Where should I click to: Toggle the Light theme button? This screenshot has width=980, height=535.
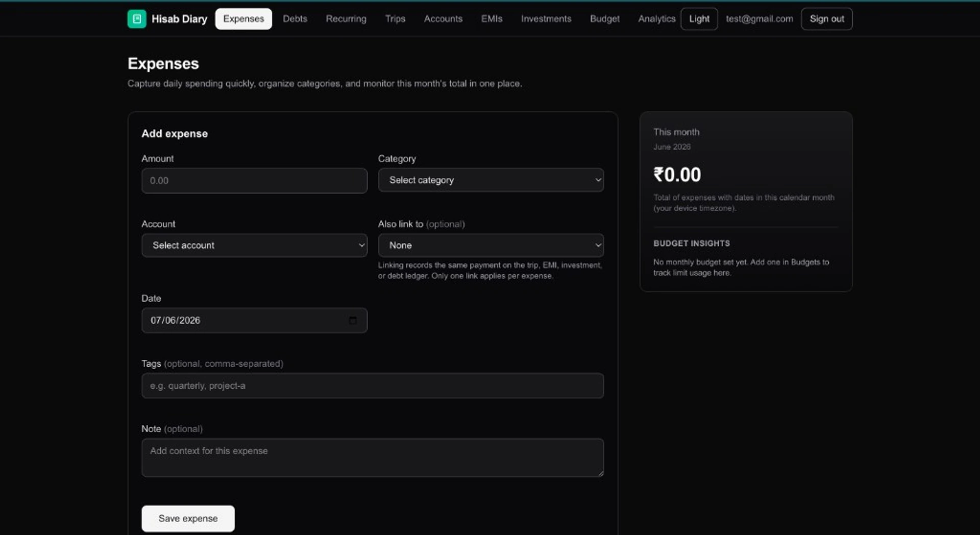(699, 19)
